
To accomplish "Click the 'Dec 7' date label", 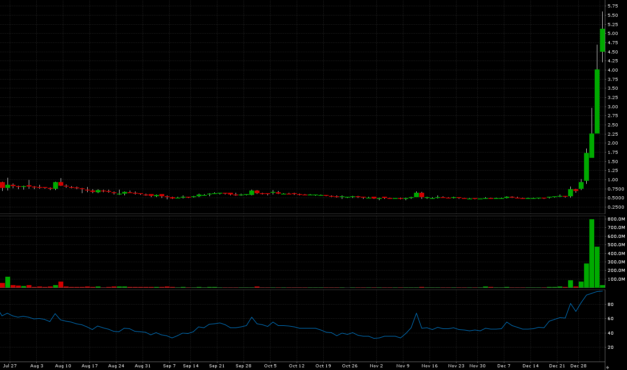I will coord(503,366).
